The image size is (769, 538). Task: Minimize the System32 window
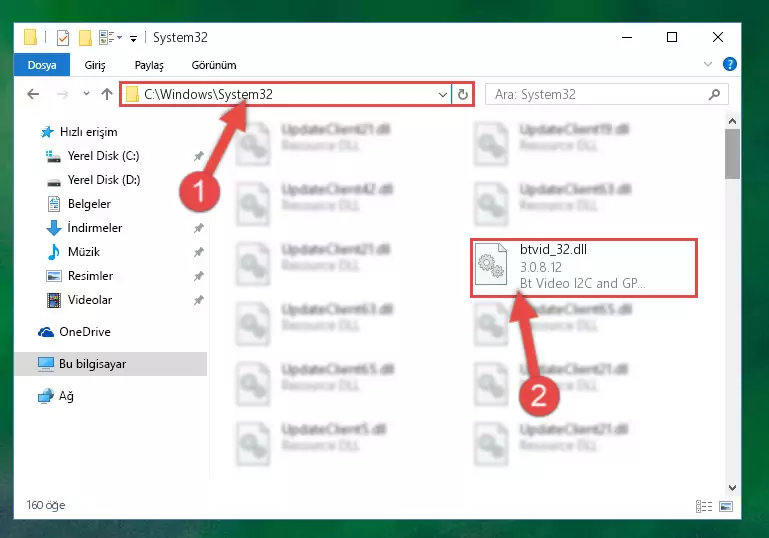coord(627,37)
